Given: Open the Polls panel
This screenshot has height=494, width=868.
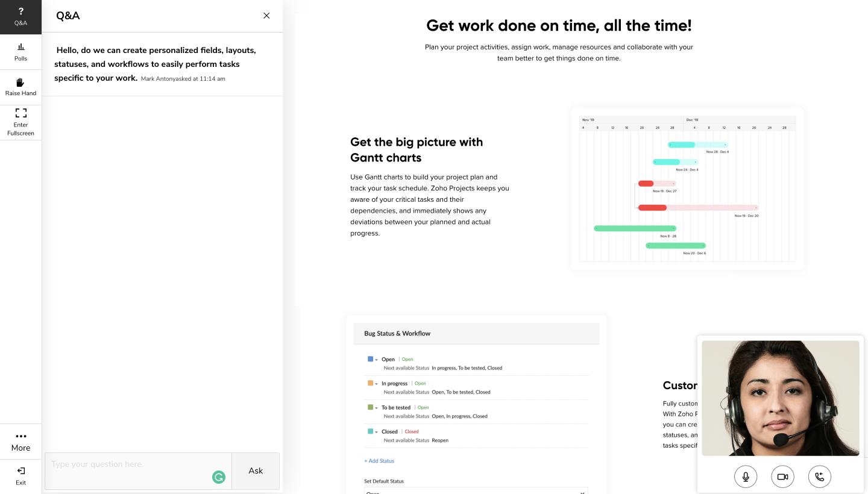Looking at the screenshot, I should point(20,52).
